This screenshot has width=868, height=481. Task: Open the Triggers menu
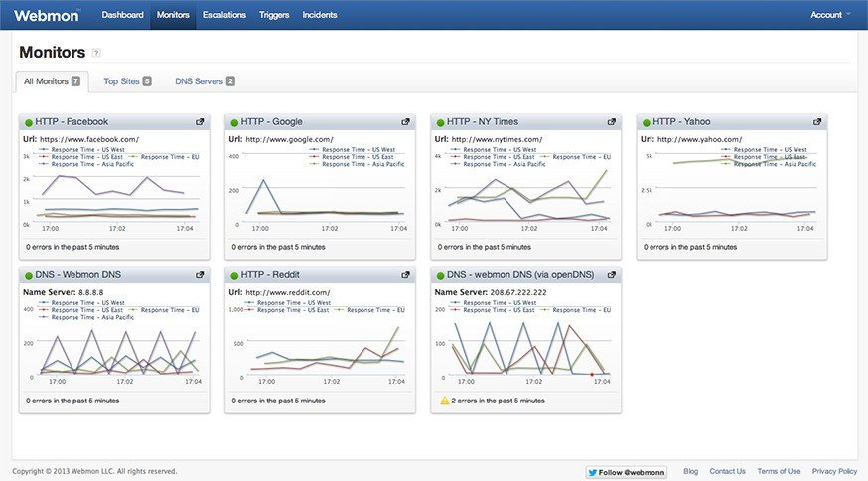(274, 15)
